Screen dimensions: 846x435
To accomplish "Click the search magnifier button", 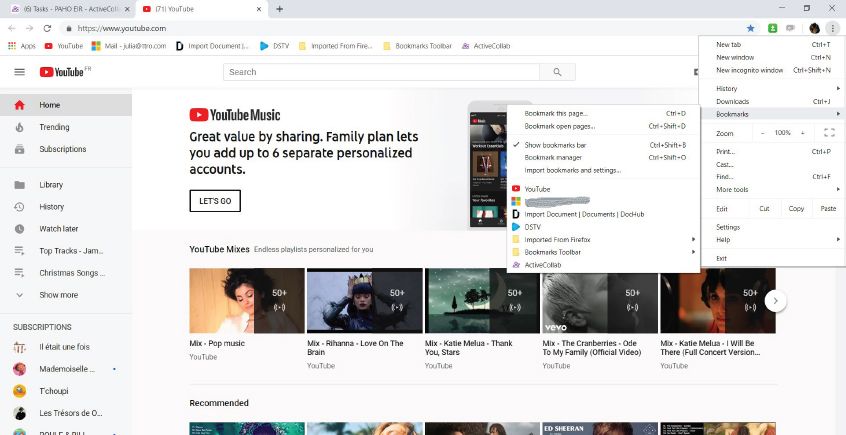I will click(x=557, y=72).
